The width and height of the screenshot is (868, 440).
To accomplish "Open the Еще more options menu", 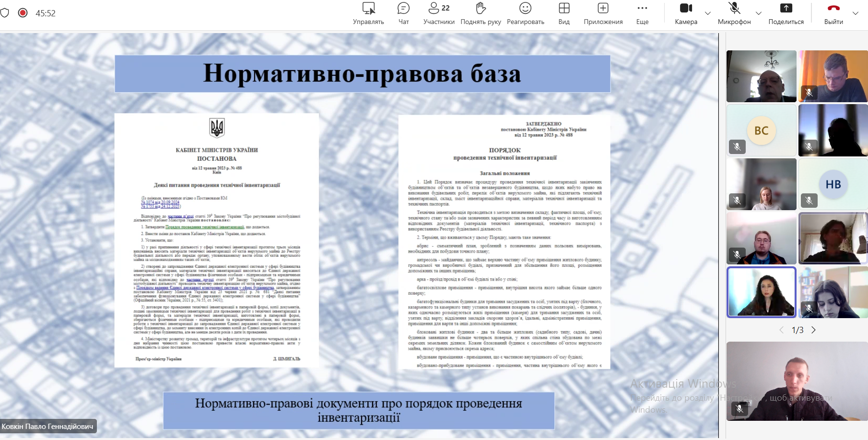I will (642, 13).
